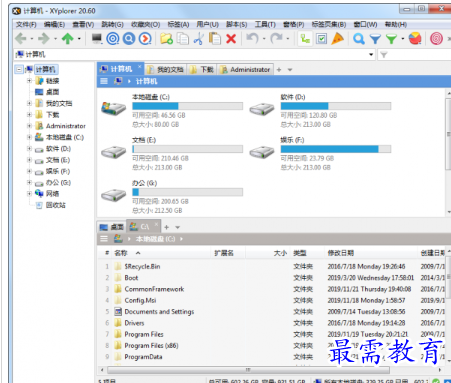This screenshot has width=451, height=383.
Task: Click the red X Delete icon
Action: pos(231,39)
